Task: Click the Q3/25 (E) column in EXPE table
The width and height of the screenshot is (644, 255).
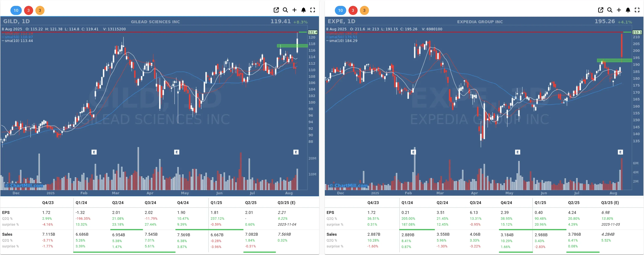Action: click(x=610, y=203)
